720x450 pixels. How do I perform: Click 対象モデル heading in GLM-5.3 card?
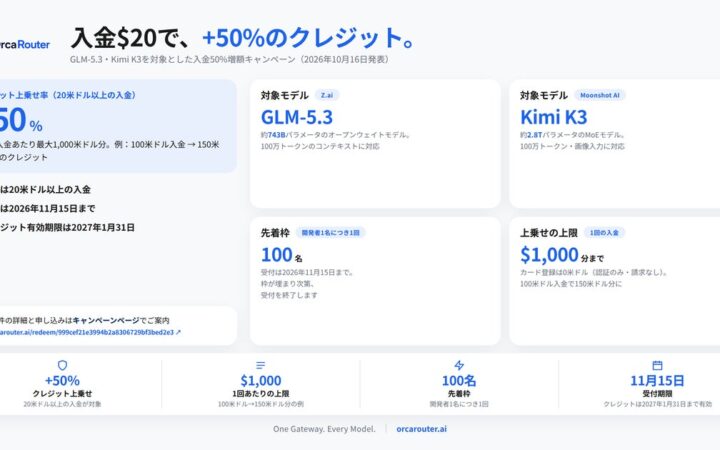285,95
